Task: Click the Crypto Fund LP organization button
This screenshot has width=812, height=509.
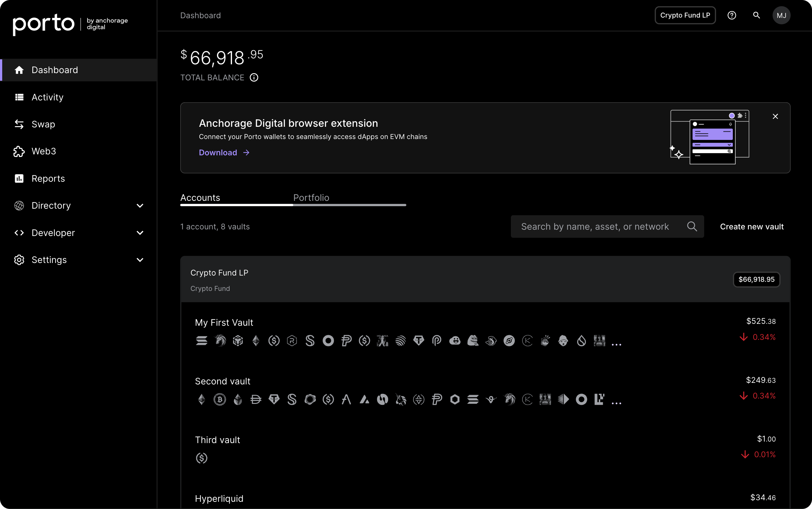Action: tap(685, 15)
